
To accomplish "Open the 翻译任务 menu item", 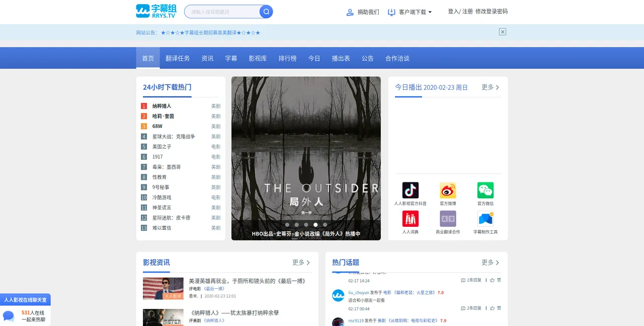I will click(178, 58).
